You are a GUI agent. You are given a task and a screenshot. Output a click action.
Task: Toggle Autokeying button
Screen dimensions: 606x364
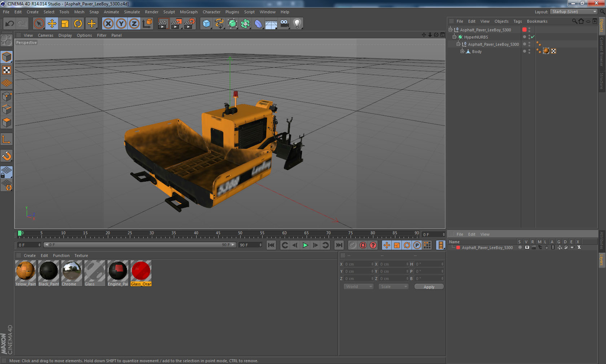(x=363, y=245)
